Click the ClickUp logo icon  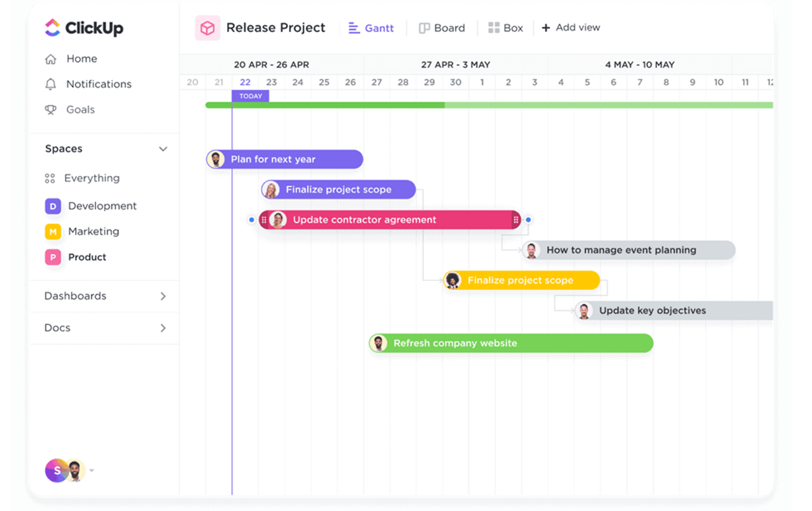coord(52,28)
